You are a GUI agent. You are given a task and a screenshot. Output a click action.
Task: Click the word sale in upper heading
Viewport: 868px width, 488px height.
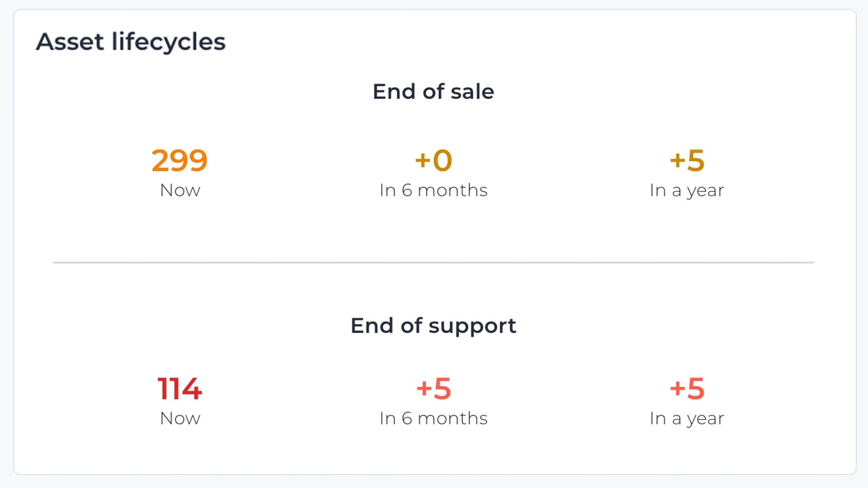(472, 92)
